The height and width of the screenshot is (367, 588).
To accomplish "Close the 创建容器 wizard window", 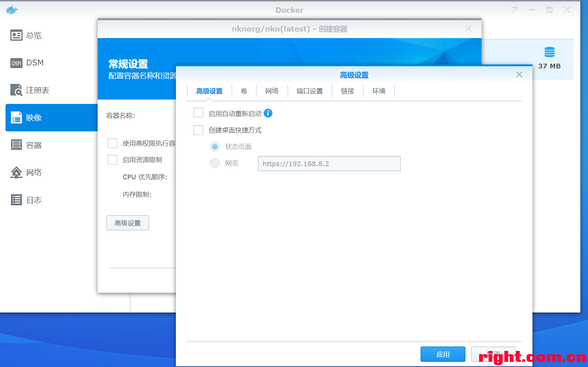I will pyautogui.click(x=468, y=29).
